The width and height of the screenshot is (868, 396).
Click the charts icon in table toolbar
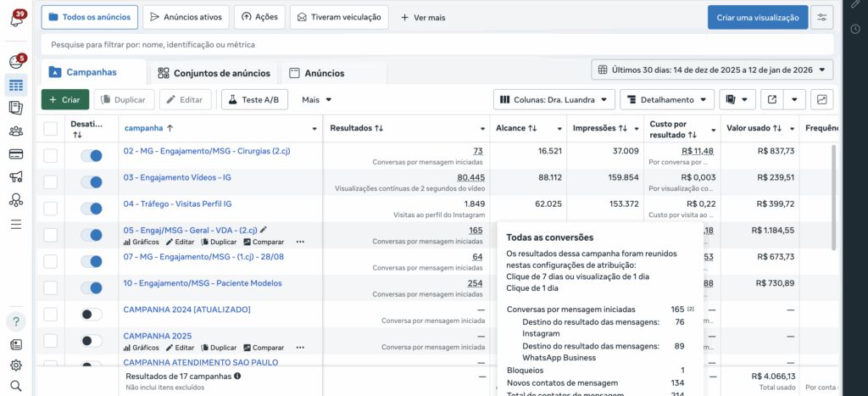coord(821,100)
